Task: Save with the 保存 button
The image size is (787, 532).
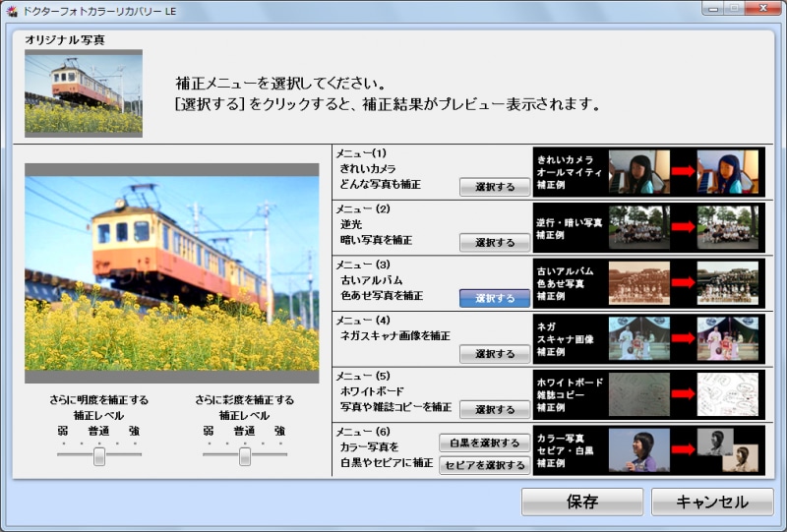Action: 582,502
